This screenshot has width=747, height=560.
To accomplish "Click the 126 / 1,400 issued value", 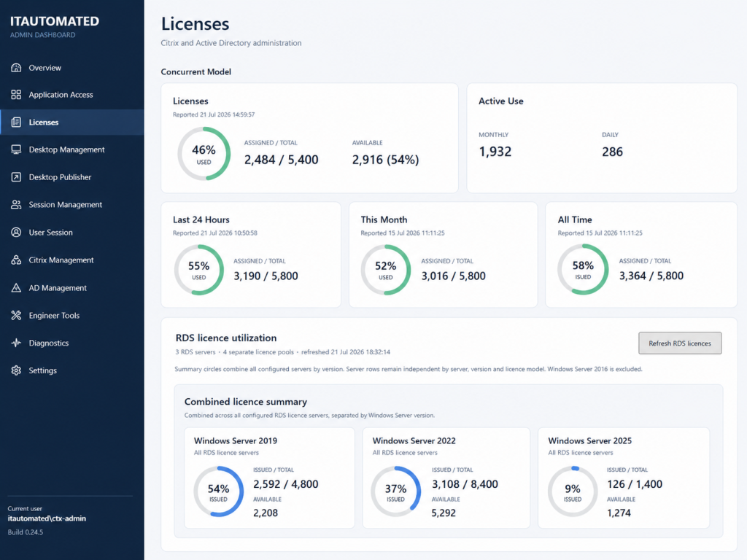I will [x=635, y=484].
